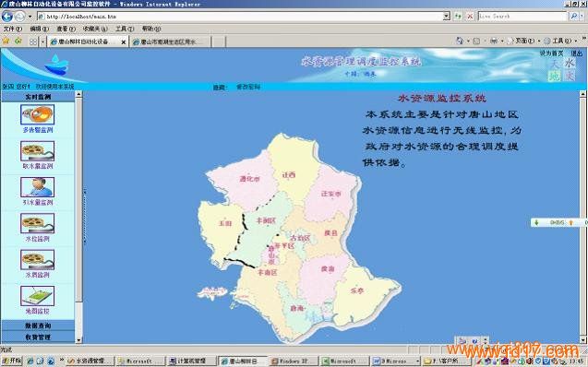Click the Refresh icon beside address bar
Viewport: 588px width, 367px height.
[458, 16]
